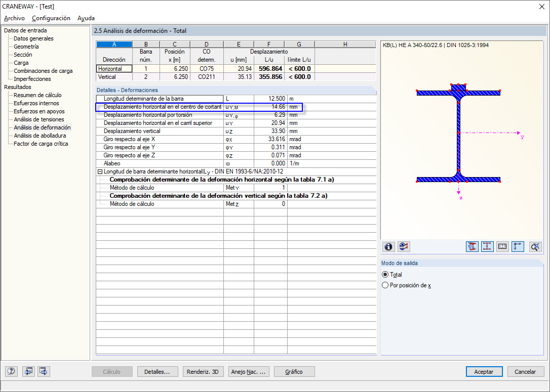Open Anejo Nac. ... settings

(x=248, y=372)
